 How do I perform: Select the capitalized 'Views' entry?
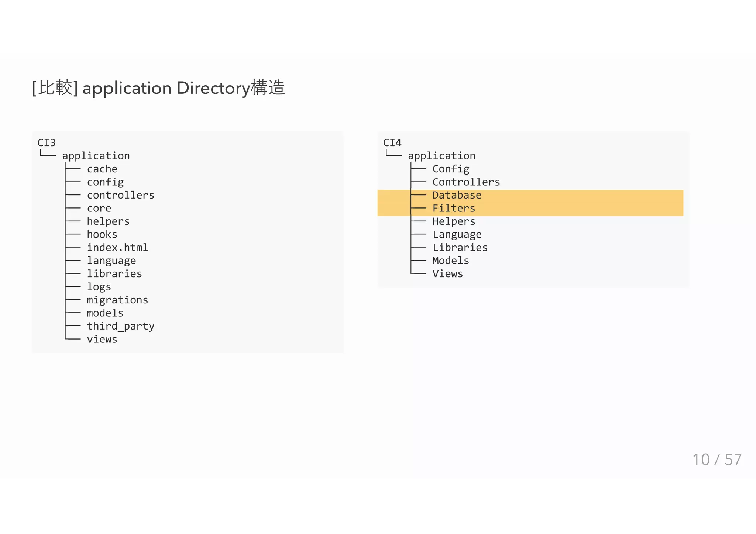(448, 273)
